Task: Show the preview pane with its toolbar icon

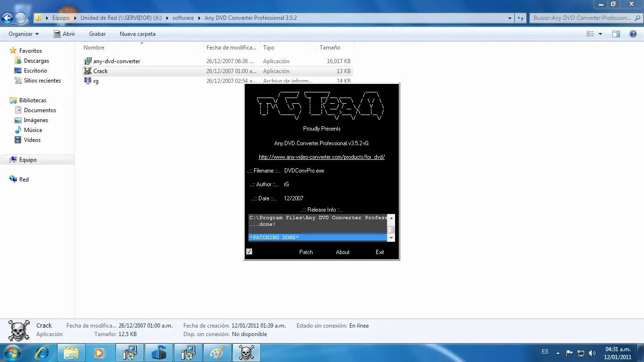Action: point(616,34)
